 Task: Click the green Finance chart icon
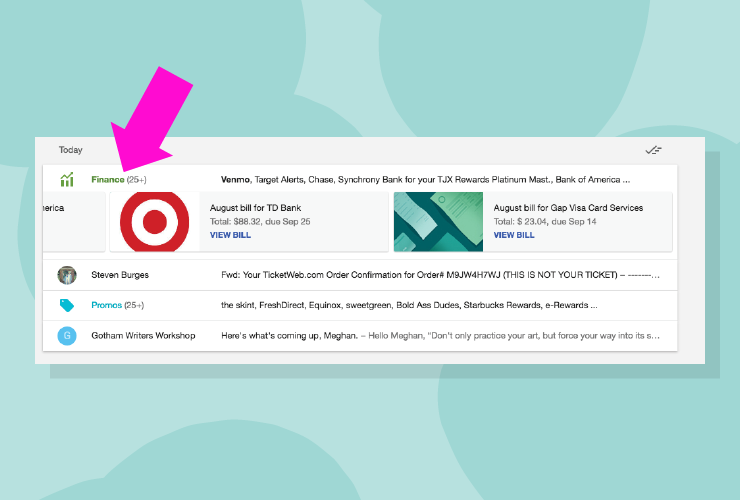pos(67,179)
